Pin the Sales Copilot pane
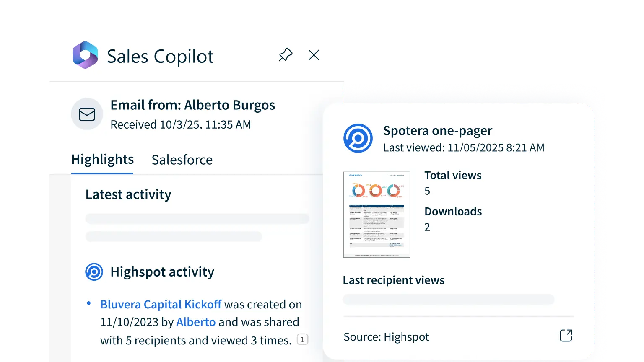 286,55
